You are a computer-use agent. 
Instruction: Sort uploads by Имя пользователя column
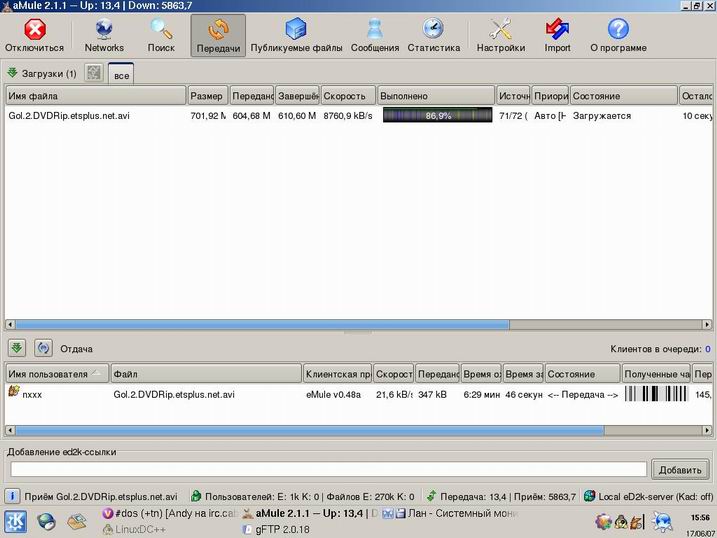(55, 374)
